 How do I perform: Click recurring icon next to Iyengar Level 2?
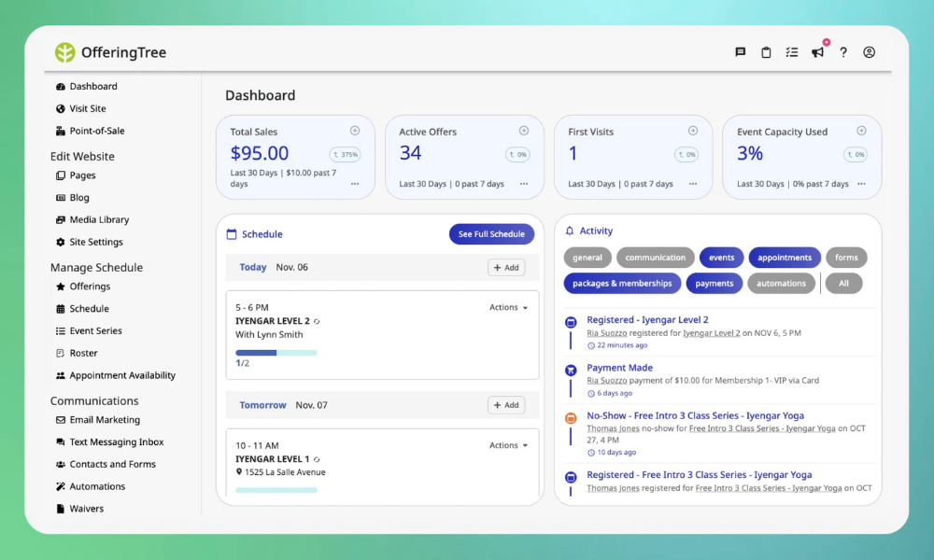pyautogui.click(x=317, y=321)
